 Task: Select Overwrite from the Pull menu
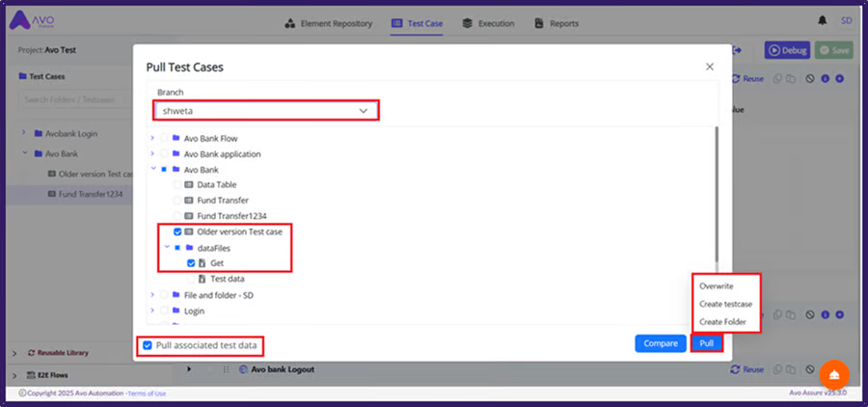click(717, 286)
